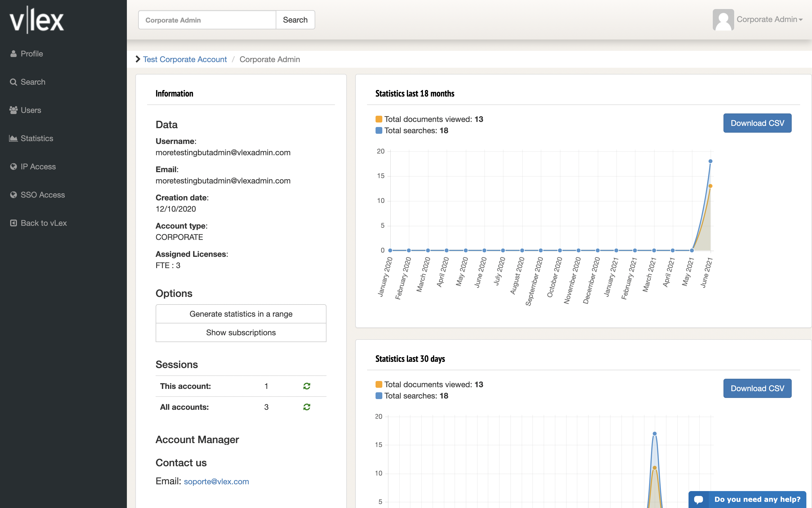Screen dimensions: 812x508
Task: Toggle 30-day documents viewed orange legend swatch
Action: point(379,384)
